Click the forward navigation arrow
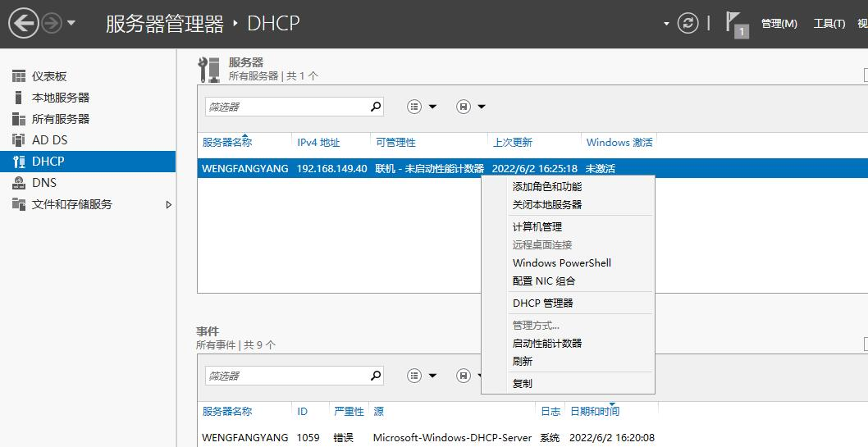 (53, 24)
